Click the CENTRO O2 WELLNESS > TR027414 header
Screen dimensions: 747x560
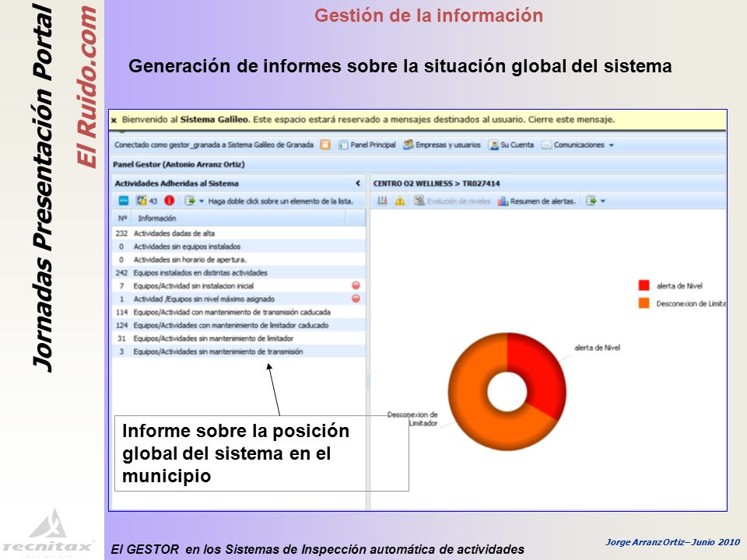437,184
